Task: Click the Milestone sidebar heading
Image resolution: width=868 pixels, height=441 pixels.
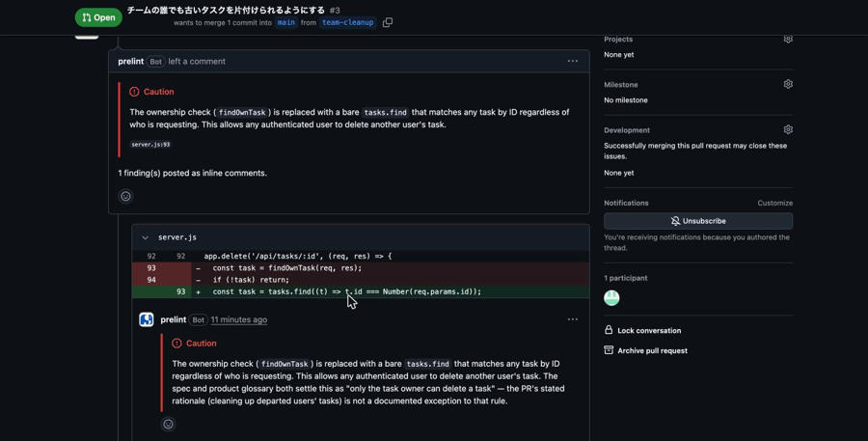Action: coord(620,85)
